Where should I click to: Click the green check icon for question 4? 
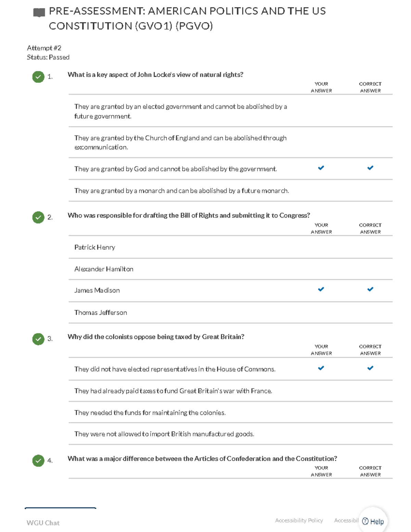[38, 461]
